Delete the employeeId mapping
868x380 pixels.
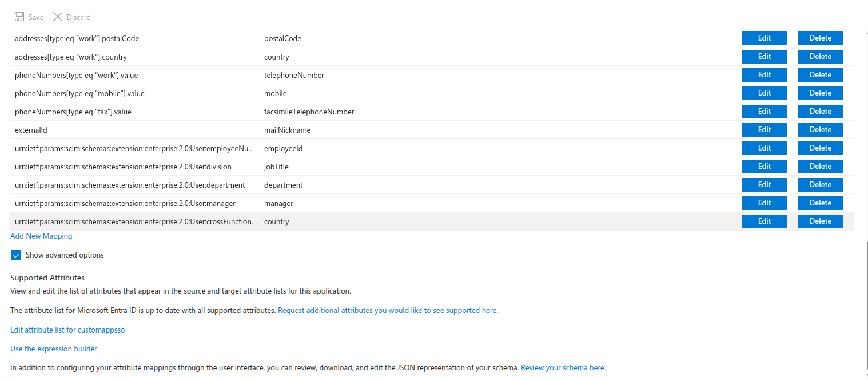coord(821,148)
